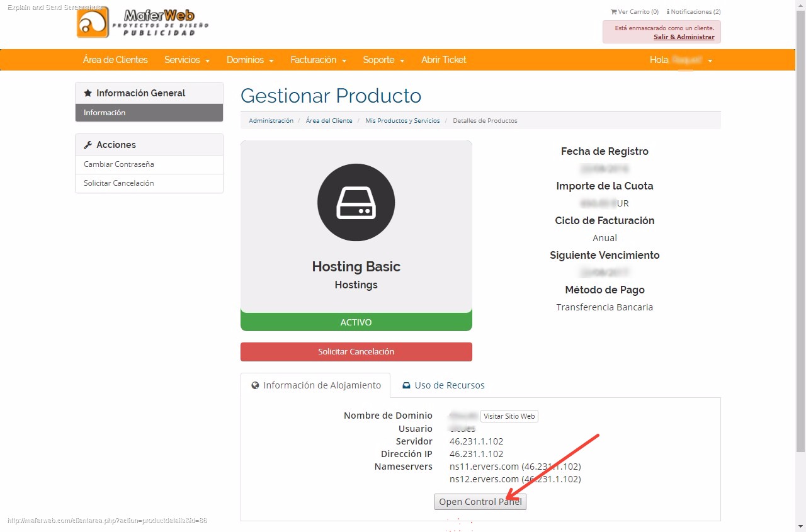Expand the Servicios dropdown menu
This screenshot has width=806, height=532.
[186, 60]
